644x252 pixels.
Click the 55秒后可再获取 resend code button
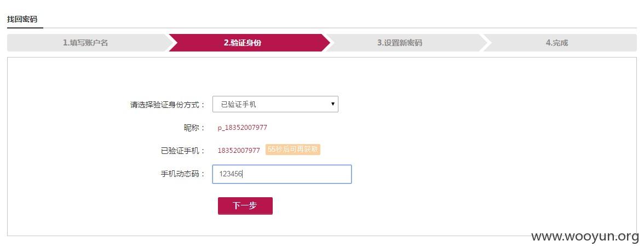[293, 150]
